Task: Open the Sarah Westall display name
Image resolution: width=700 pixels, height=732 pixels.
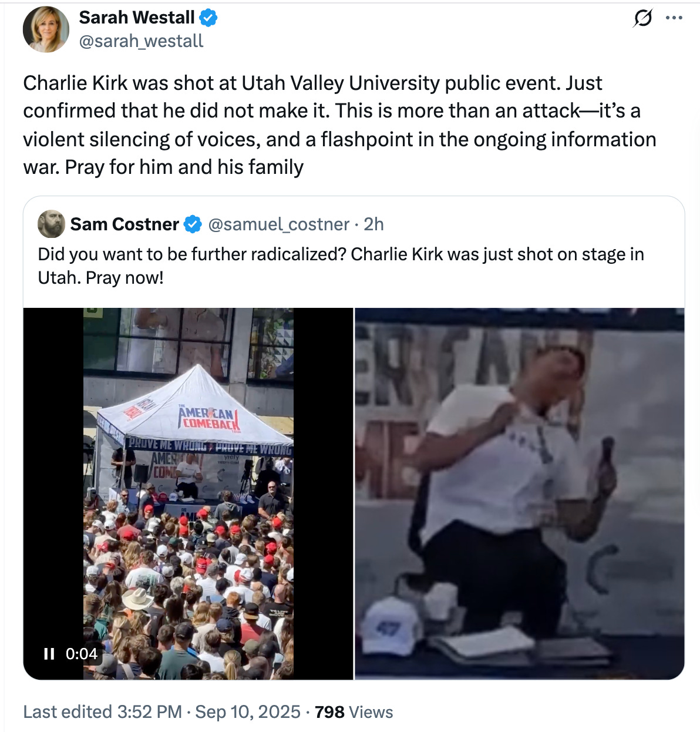Action: [137, 18]
